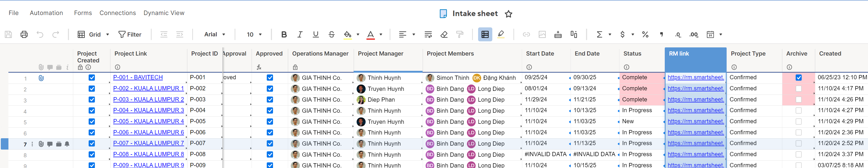
Task: Expand the currency format dropdown arrow
Action: point(632,34)
